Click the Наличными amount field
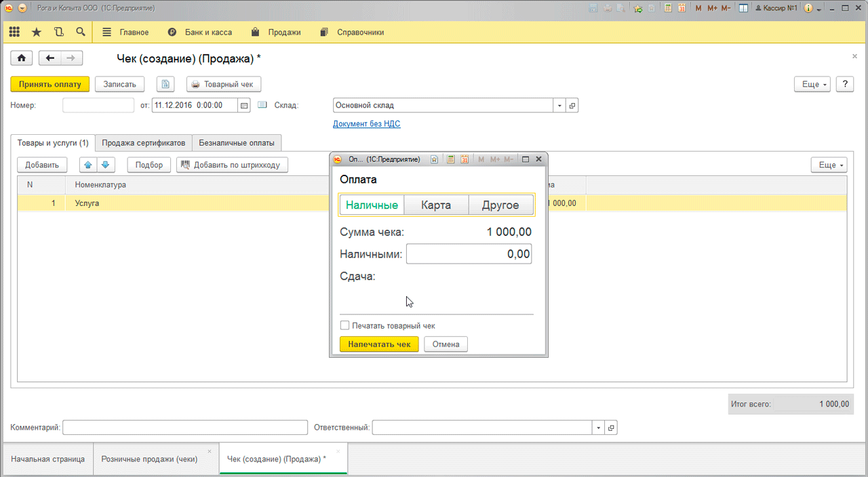This screenshot has height=477, width=868. point(469,254)
